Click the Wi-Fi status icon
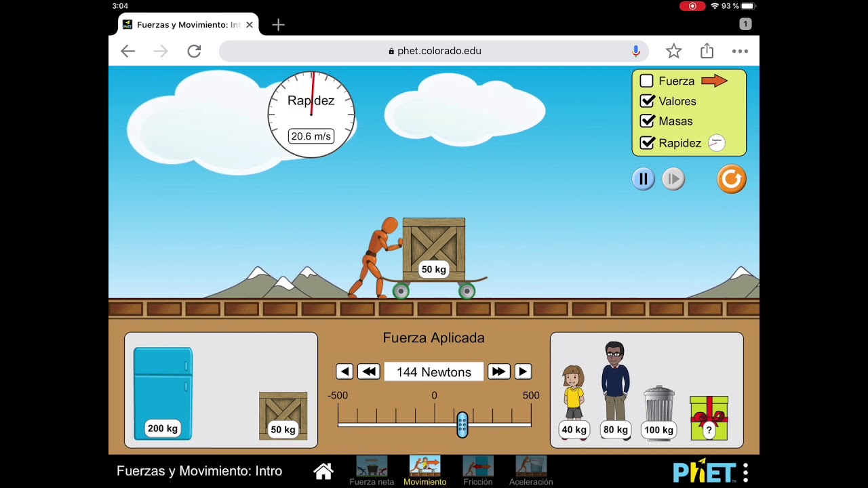The image size is (868, 488). [x=715, y=6]
